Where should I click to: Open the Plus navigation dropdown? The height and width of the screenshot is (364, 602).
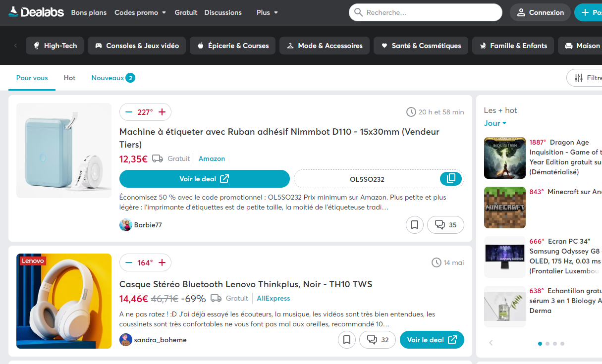(x=267, y=12)
